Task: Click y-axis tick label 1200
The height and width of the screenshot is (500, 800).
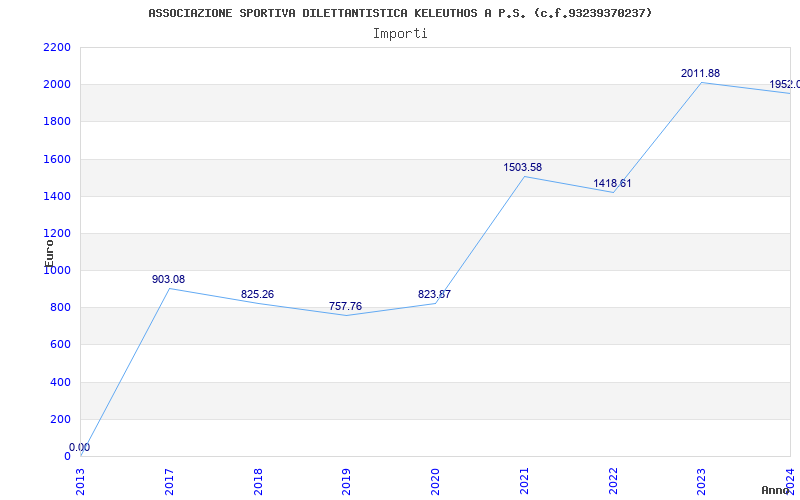Action: [x=57, y=234]
